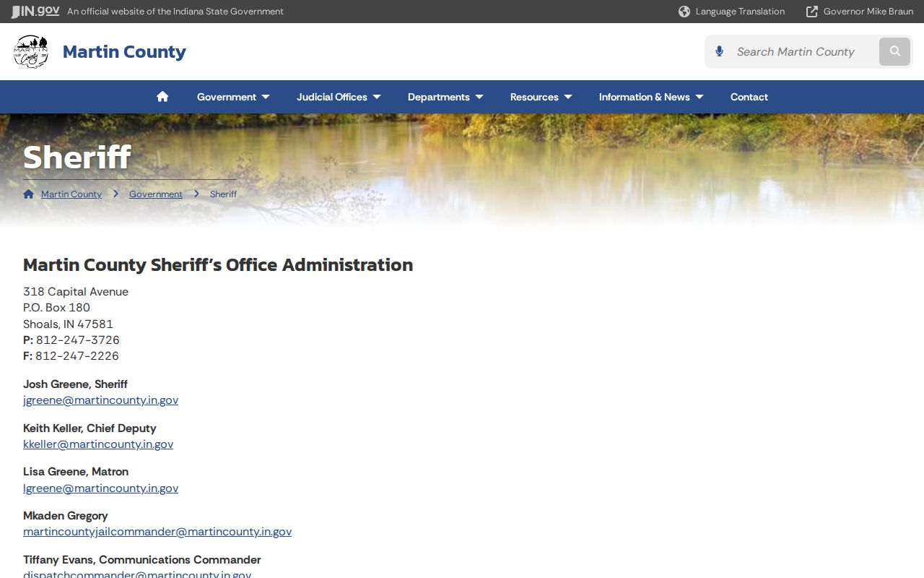Open the Government menu item

coord(227,97)
